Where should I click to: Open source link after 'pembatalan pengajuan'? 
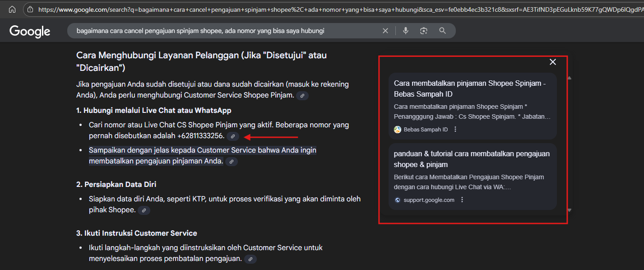pos(250,259)
